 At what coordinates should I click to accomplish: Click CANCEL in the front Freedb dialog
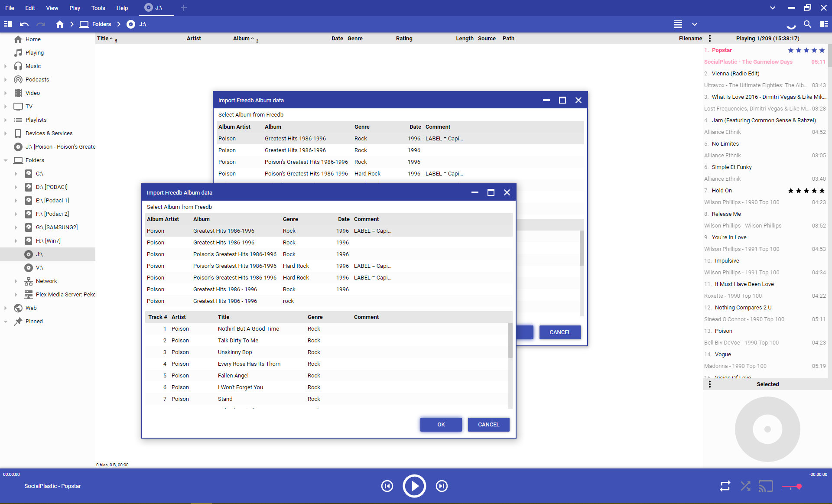(488, 424)
